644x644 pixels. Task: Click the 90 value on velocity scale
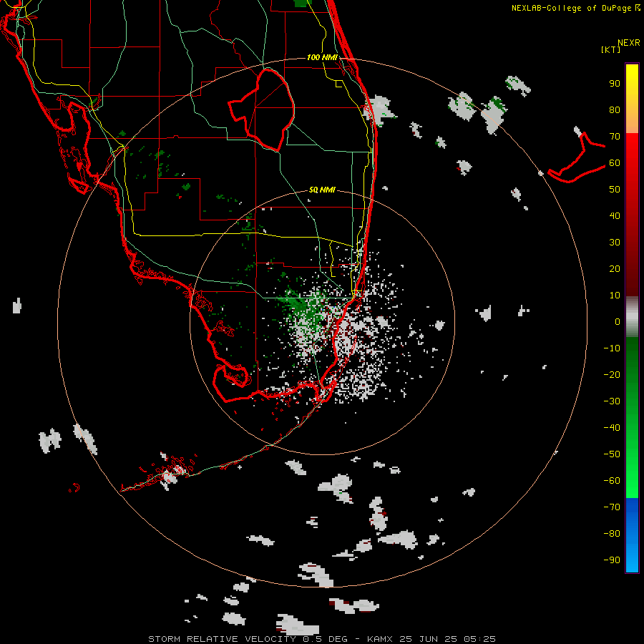pos(615,84)
